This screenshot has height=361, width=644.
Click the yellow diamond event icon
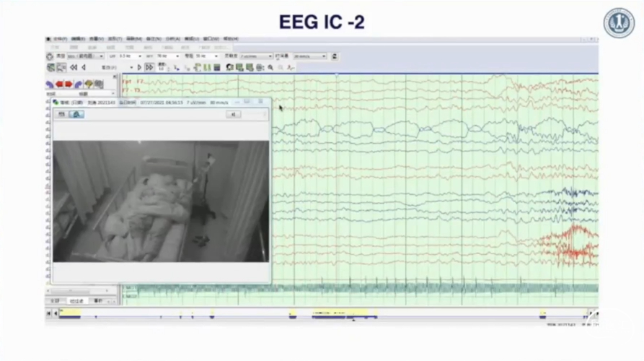pyautogui.click(x=89, y=84)
